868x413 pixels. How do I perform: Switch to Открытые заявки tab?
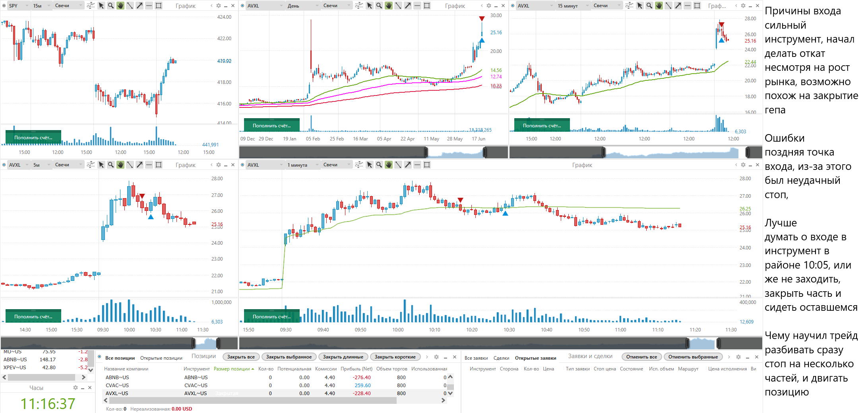tap(535, 358)
